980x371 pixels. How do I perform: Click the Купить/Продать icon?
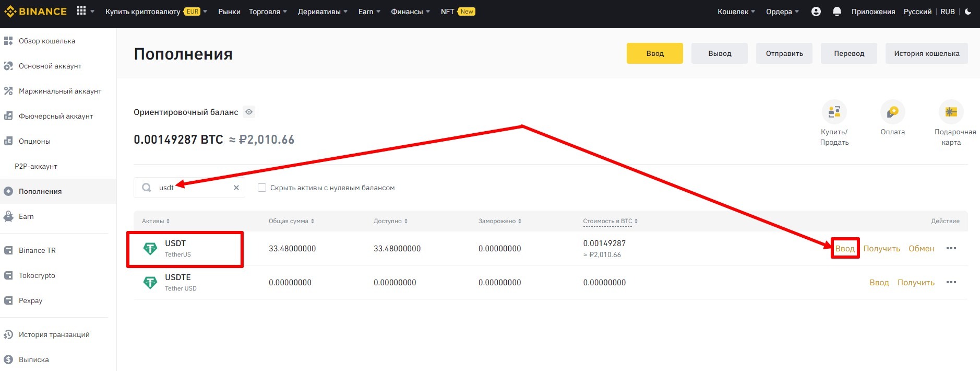click(x=834, y=112)
